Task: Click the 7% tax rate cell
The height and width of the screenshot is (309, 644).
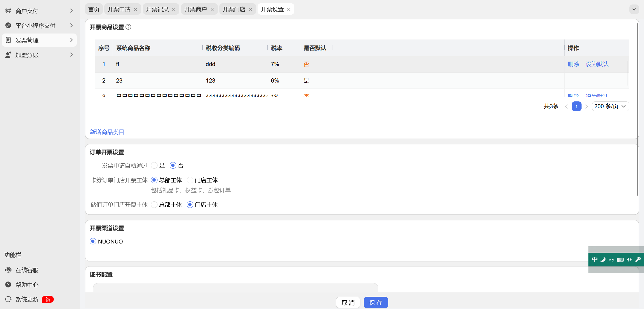Action: (x=275, y=64)
